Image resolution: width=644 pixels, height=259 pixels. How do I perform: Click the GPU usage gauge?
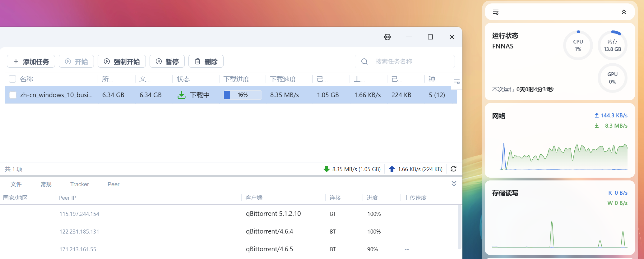pos(612,78)
